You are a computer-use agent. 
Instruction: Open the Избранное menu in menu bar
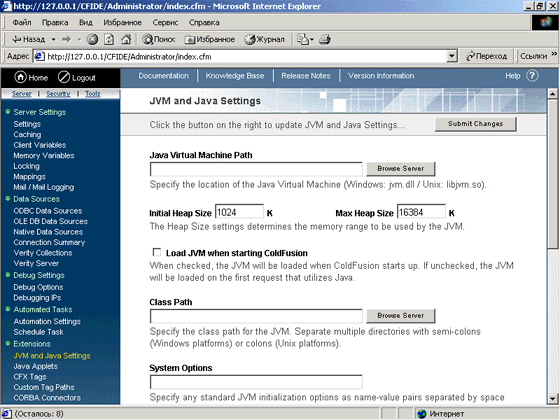point(122,22)
